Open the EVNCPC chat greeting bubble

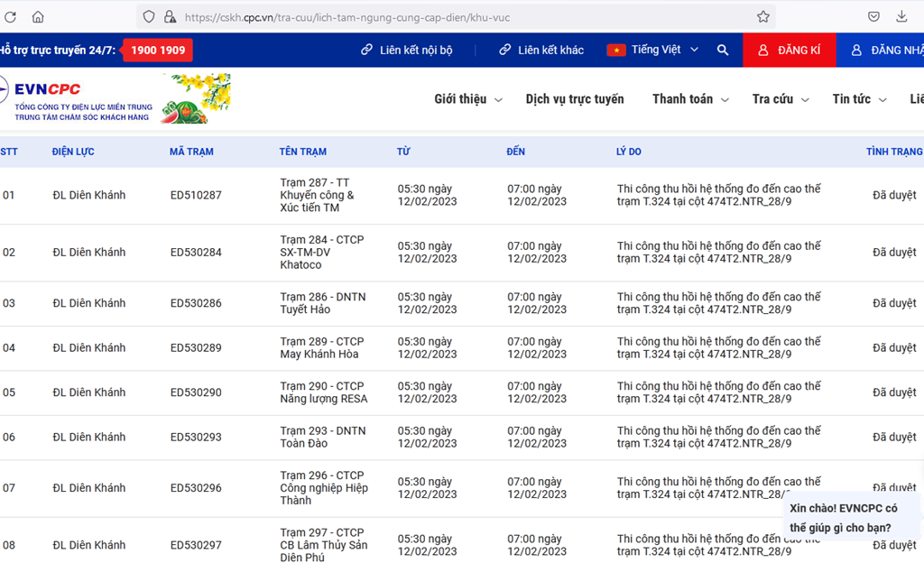pyautogui.click(x=843, y=518)
